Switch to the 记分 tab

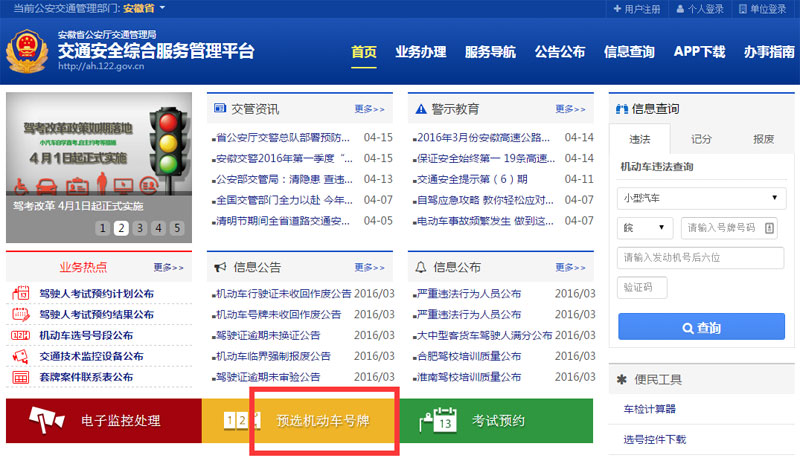pyautogui.click(x=701, y=139)
